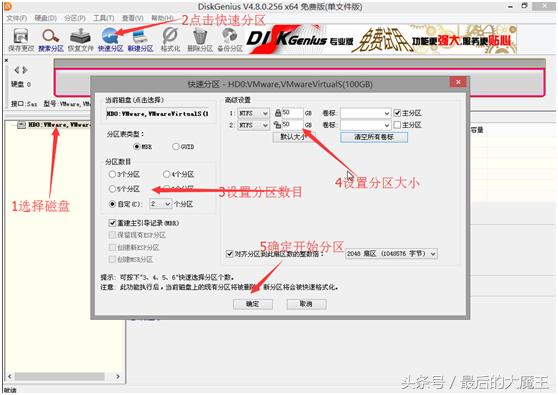This screenshot has width=558, height=395.
Task: Close the 快速分区 dialog with X
Action: (458, 83)
